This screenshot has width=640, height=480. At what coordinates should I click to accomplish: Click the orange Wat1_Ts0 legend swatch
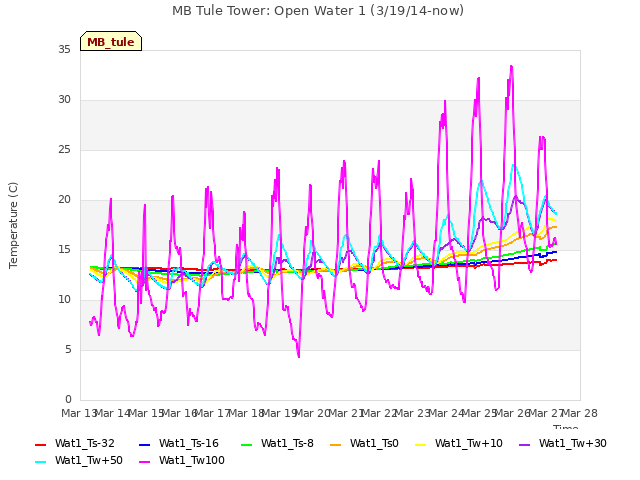pos(336,444)
